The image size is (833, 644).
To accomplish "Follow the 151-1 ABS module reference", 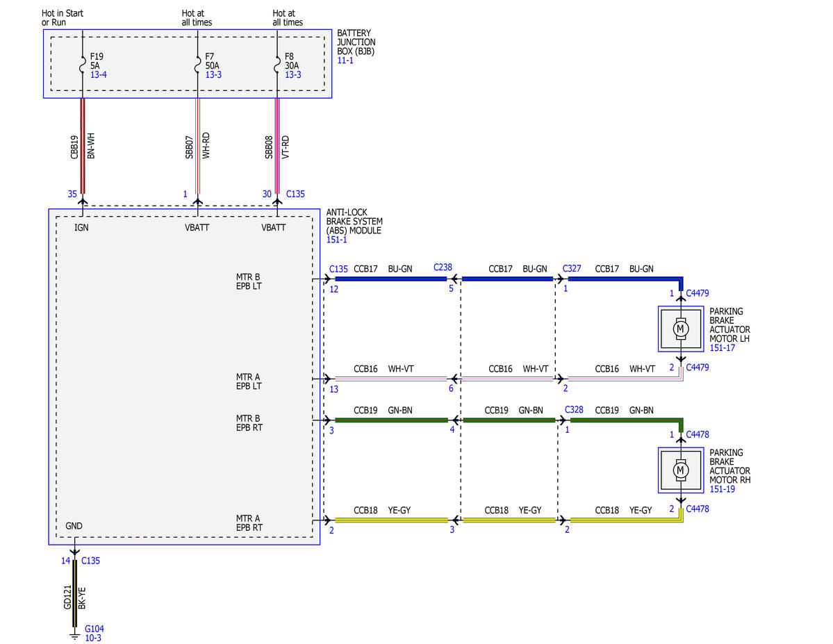I will coord(337,240).
